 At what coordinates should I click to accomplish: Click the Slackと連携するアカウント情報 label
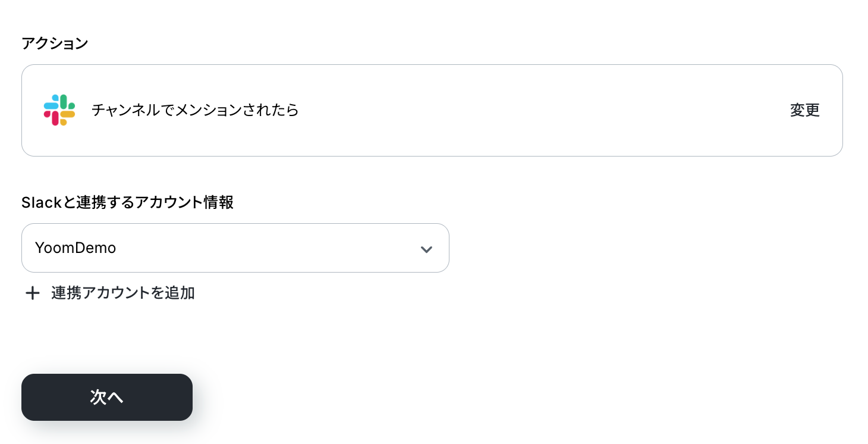[x=127, y=202]
